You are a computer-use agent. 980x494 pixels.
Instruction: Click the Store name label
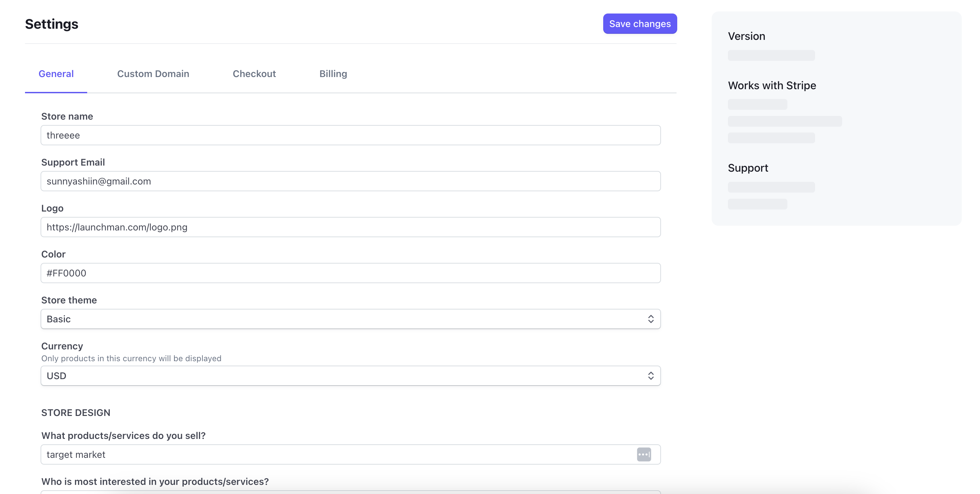67,116
